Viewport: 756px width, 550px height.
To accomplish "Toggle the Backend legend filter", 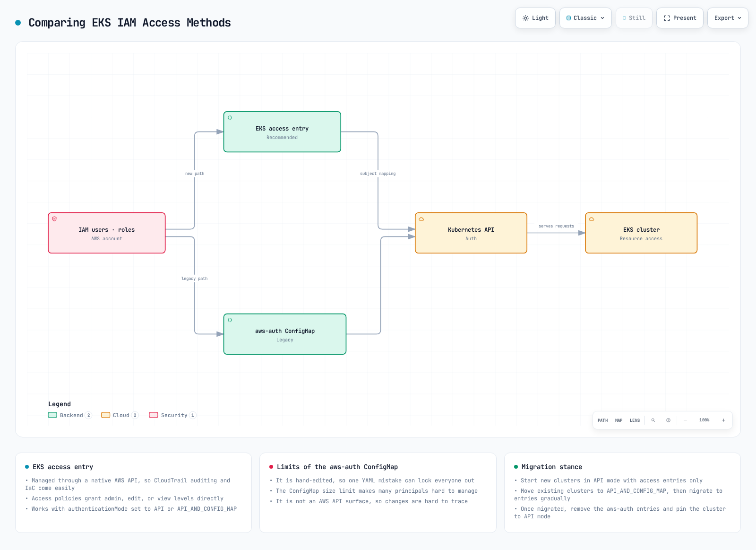I will (70, 415).
